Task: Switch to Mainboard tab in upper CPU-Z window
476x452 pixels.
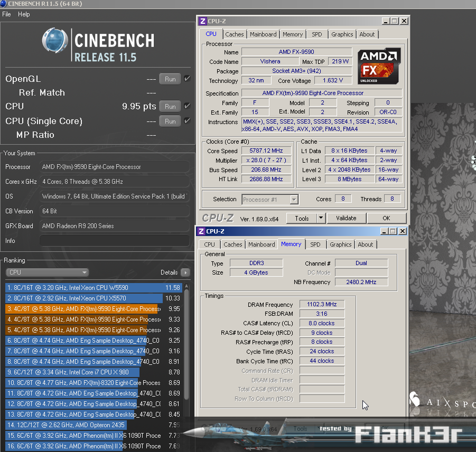Action: [263, 34]
